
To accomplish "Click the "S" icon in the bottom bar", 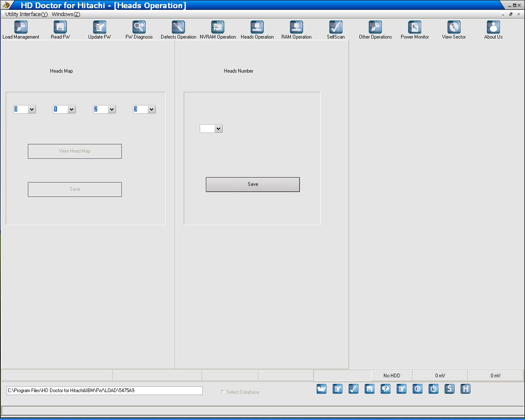I will [450, 389].
